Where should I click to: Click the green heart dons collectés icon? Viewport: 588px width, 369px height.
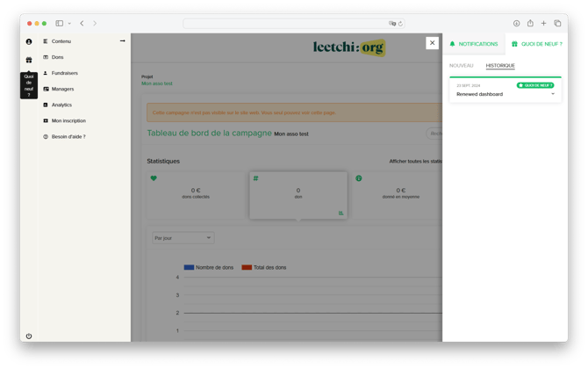154,178
